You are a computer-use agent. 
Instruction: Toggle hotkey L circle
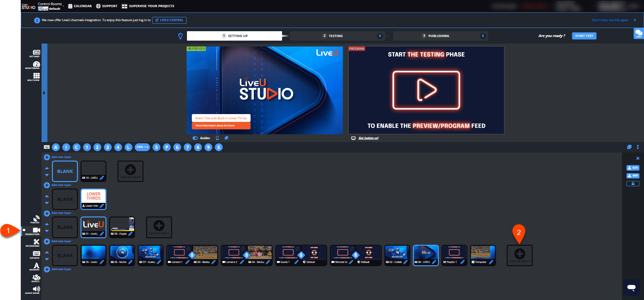coord(129,147)
